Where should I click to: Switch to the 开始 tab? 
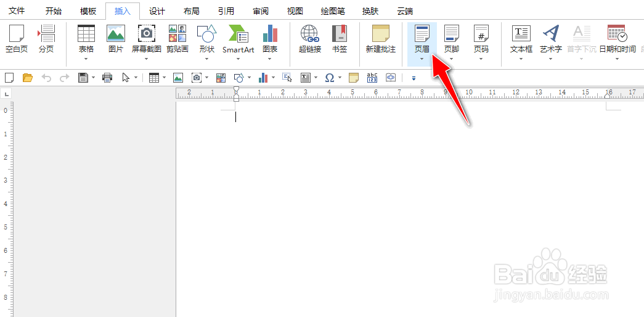click(x=54, y=11)
